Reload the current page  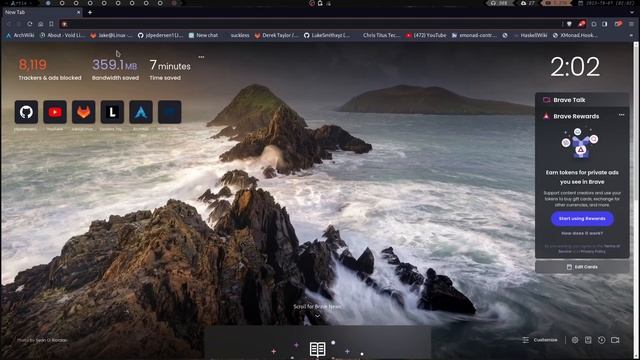(x=30, y=24)
